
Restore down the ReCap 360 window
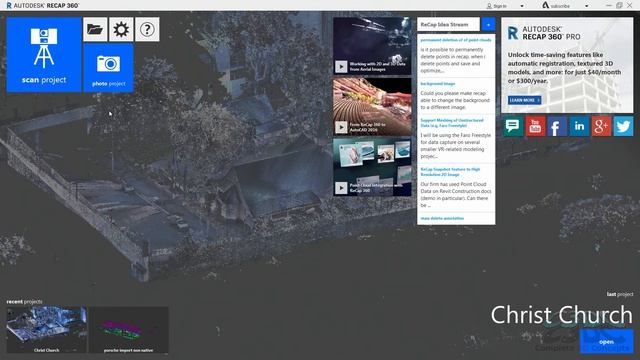pyautogui.click(x=619, y=6)
